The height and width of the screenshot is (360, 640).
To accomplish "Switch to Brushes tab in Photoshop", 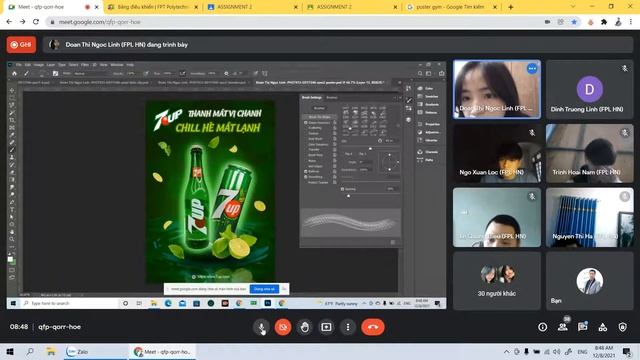I will (332, 98).
